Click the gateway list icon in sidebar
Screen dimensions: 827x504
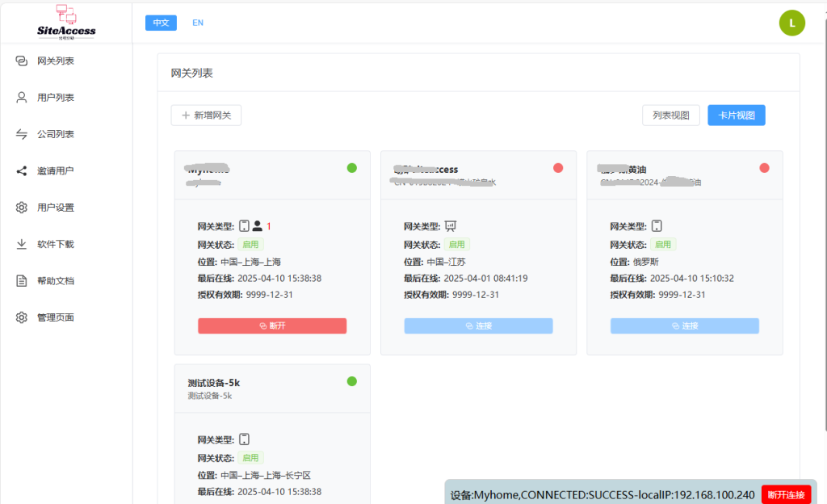(x=22, y=61)
